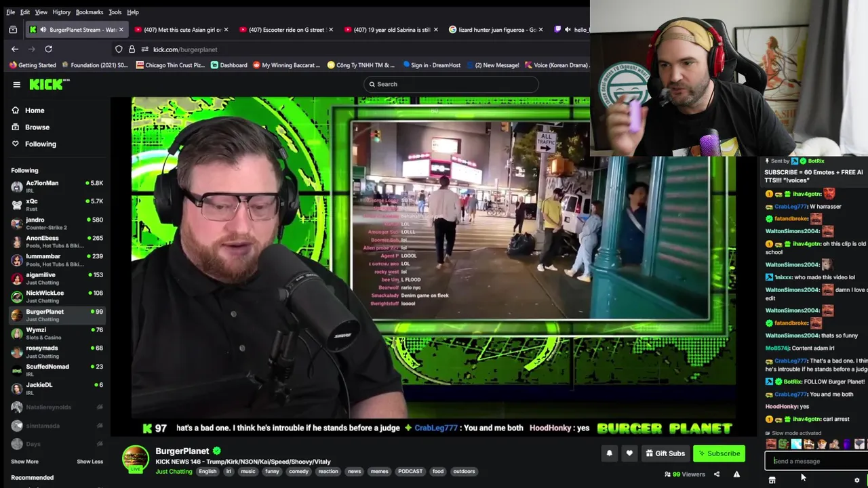Screen dimensions: 868x488
Task: Click the first emote in chat quick-emote row
Action: click(x=771, y=445)
